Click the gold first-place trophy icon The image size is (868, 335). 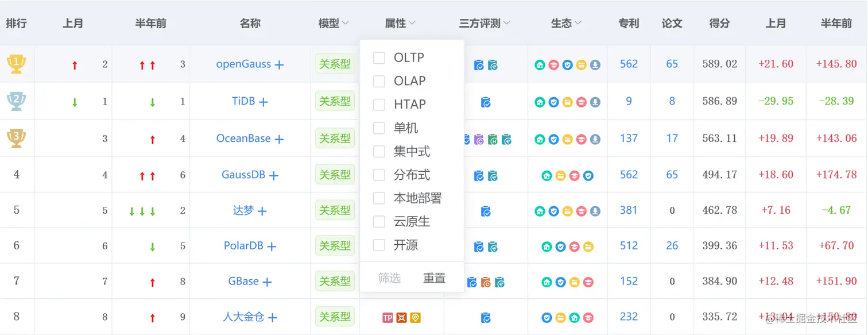click(x=16, y=63)
